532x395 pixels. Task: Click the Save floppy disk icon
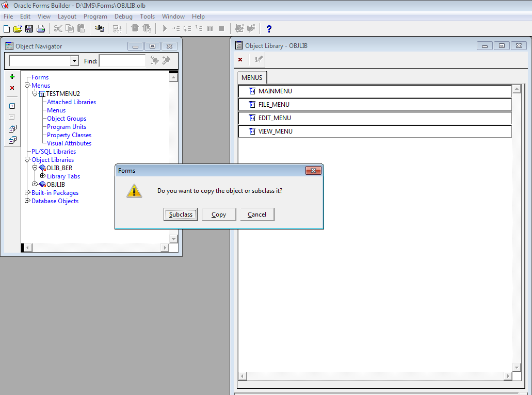point(29,29)
